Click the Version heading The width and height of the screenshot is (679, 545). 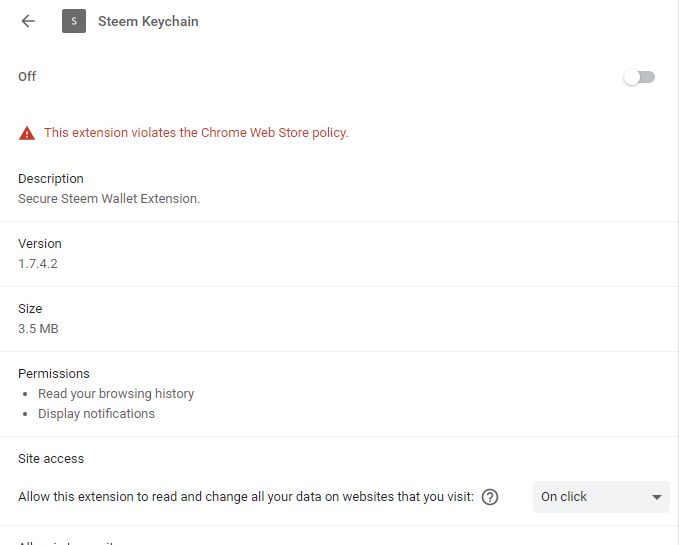(x=40, y=244)
